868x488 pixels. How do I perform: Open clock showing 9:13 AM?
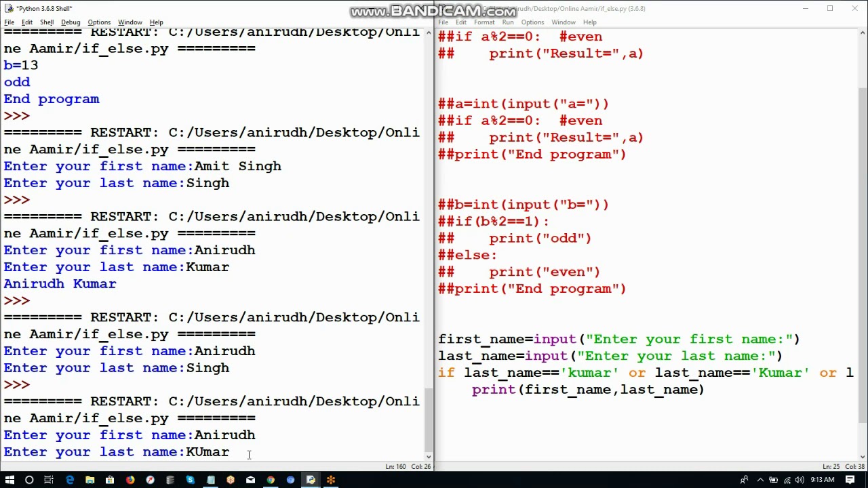[x=822, y=480]
